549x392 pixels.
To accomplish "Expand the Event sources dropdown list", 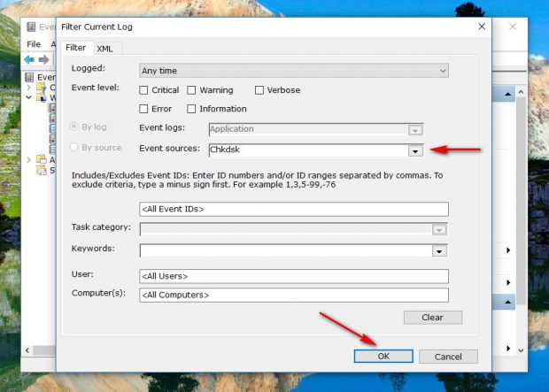I will click(x=415, y=150).
